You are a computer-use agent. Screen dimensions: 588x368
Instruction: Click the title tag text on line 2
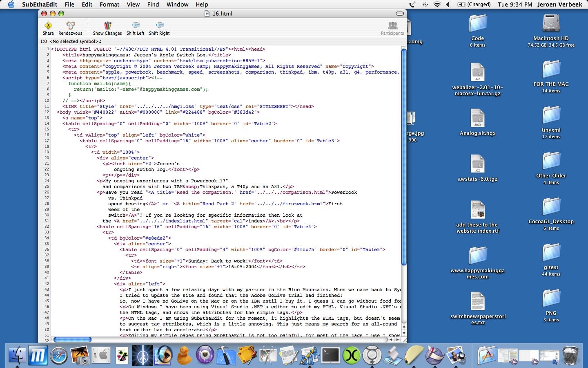[147, 55]
